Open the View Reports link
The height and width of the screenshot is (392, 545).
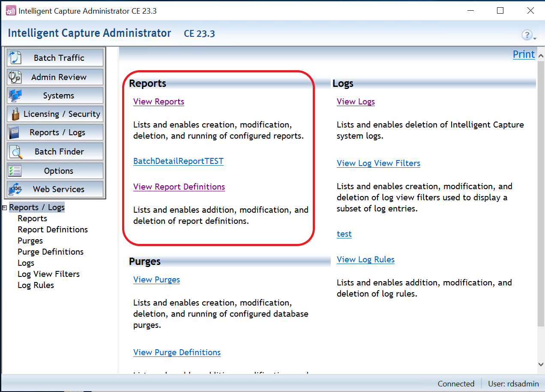159,102
